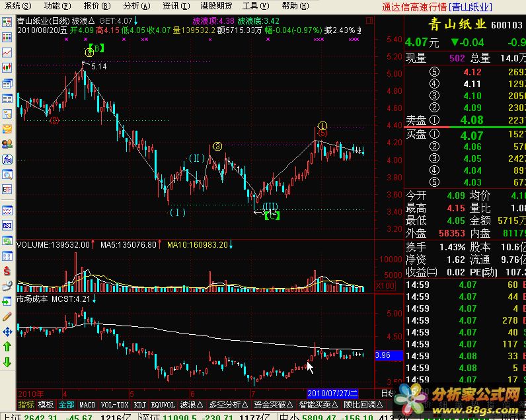
Task: Open the 帮助(H) menu
Action: tap(295, 6)
